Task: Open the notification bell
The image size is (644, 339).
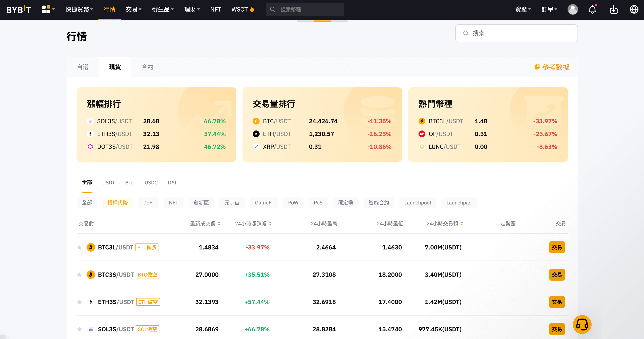Action: (592, 10)
